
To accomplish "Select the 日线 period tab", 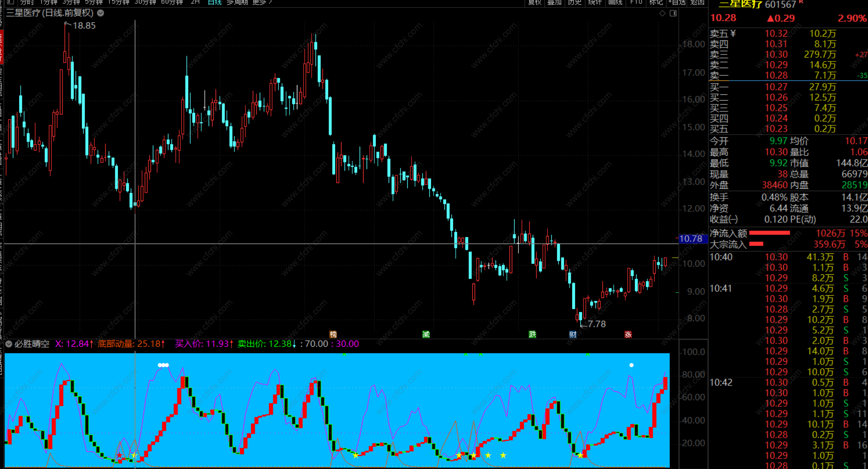I will (x=214, y=2).
